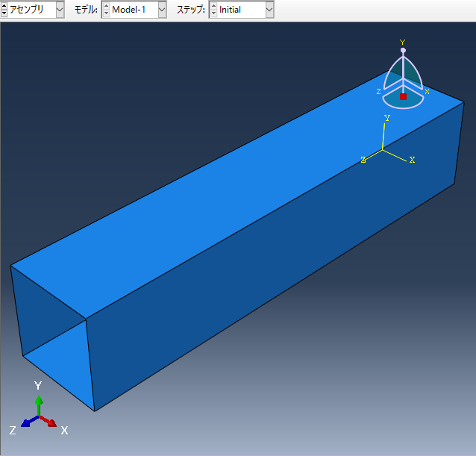Select the yellow datum coordinate system origin

click(x=383, y=150)
